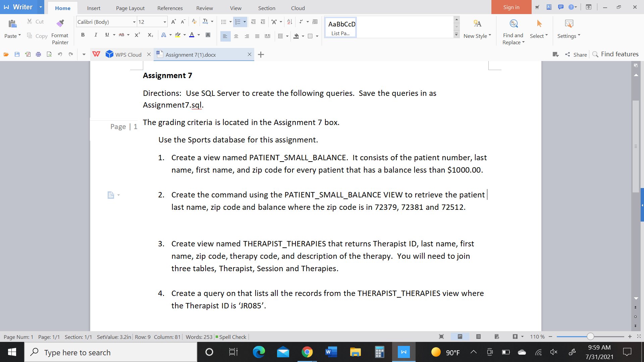644x362 pixels.
Task: Toggle bold formatting
Action: (83, 35)
